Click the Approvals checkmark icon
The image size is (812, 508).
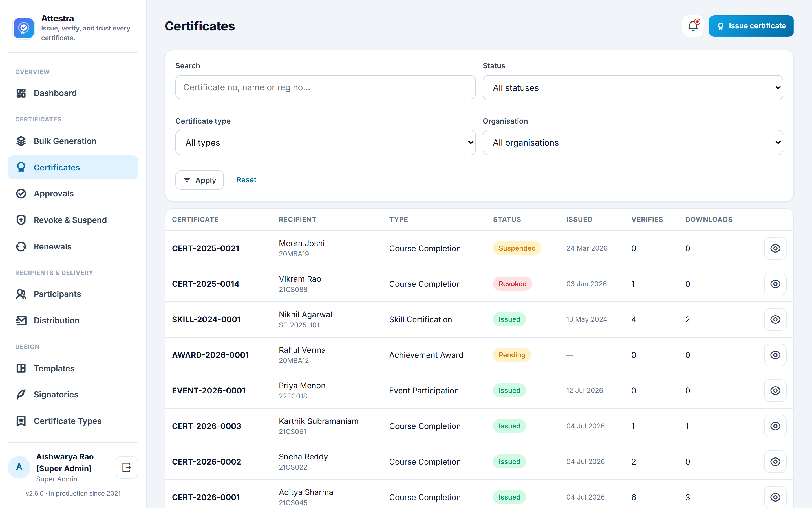tap(21, 194)
